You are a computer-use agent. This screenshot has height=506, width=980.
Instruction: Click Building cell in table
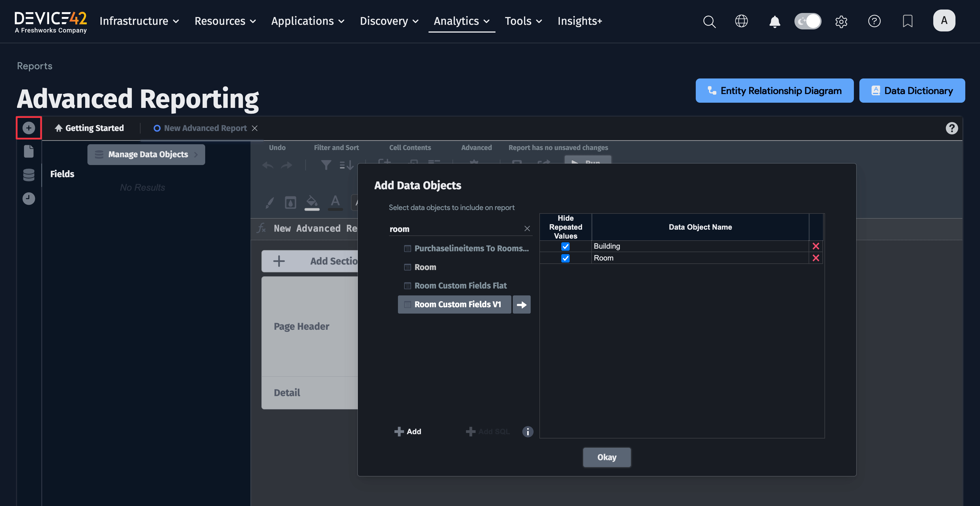(x=700, y=246)
